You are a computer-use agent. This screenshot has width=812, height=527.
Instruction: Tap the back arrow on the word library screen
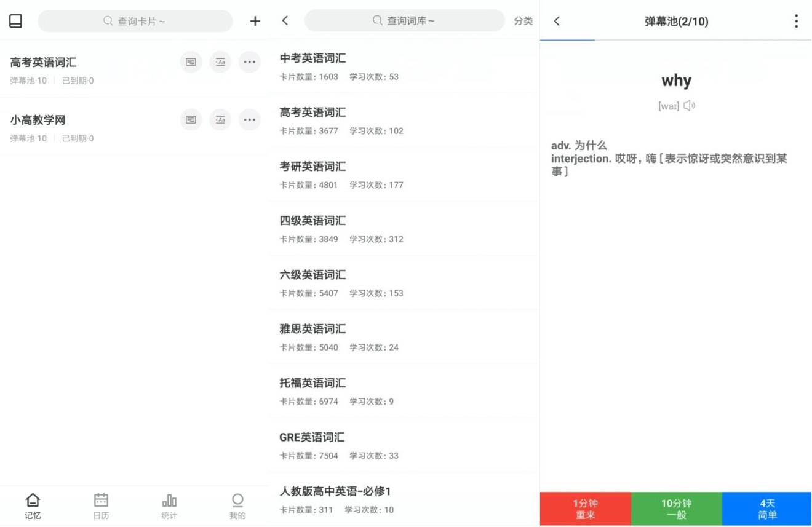pos(285,20)
